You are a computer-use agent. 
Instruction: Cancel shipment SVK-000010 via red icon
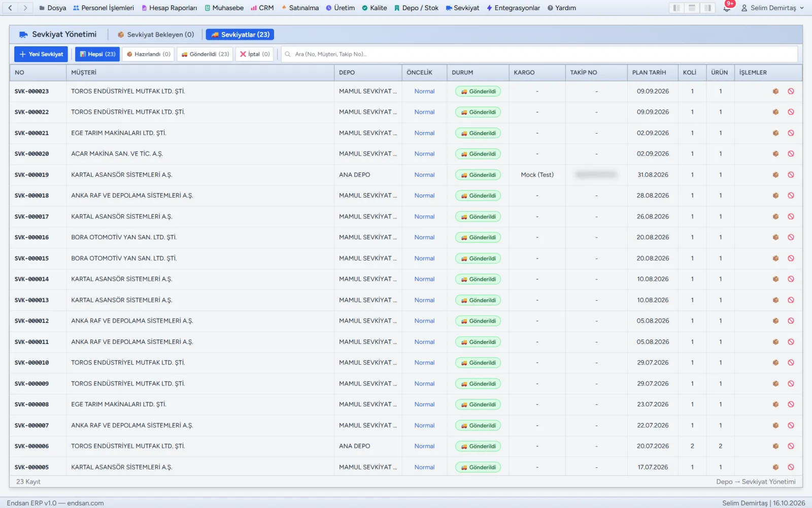(791, 363)
